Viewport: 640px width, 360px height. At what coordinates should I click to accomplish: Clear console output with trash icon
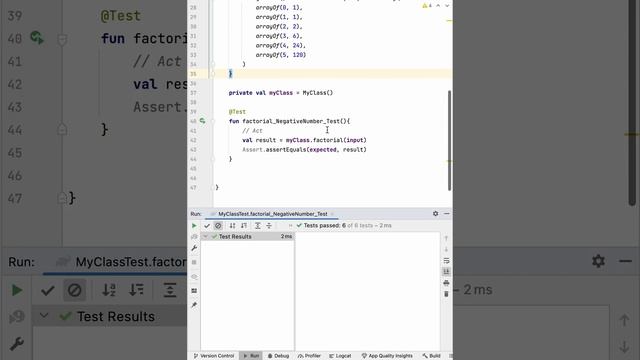tap(446, 294)
